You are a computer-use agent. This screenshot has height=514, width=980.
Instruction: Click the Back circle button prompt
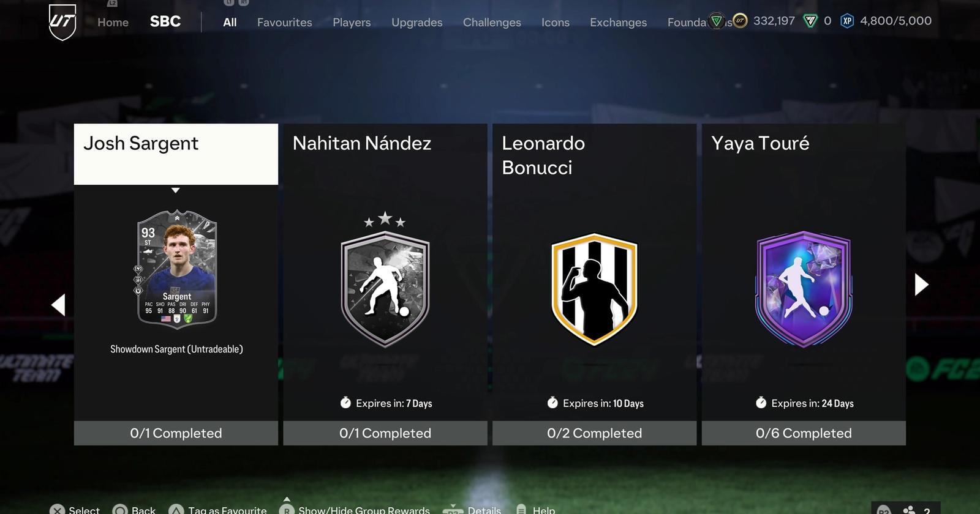(134, 509)
